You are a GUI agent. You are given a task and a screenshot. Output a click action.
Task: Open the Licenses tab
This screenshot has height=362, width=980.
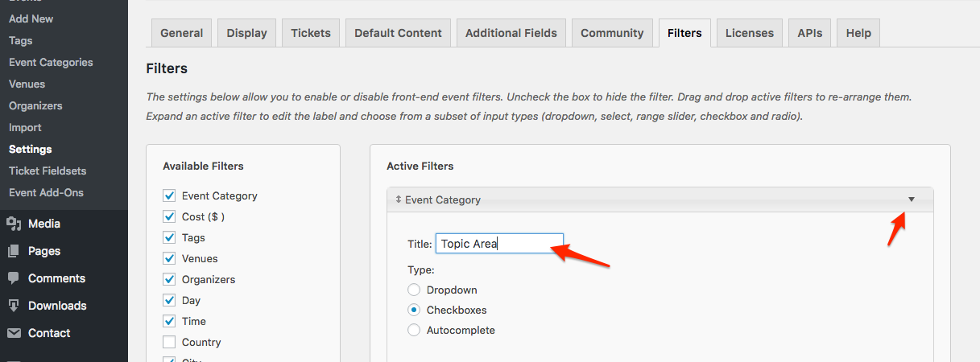(x=749, y=33)
